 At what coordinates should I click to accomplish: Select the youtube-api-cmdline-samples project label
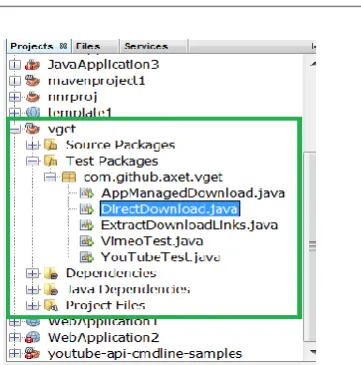tap(145, 353)
